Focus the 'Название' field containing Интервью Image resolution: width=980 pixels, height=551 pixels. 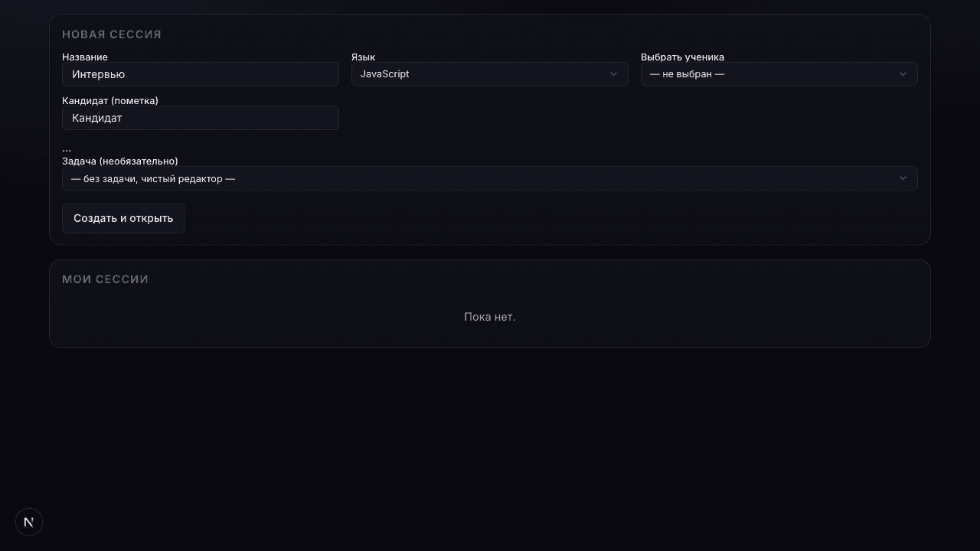(x=201, y=74)
